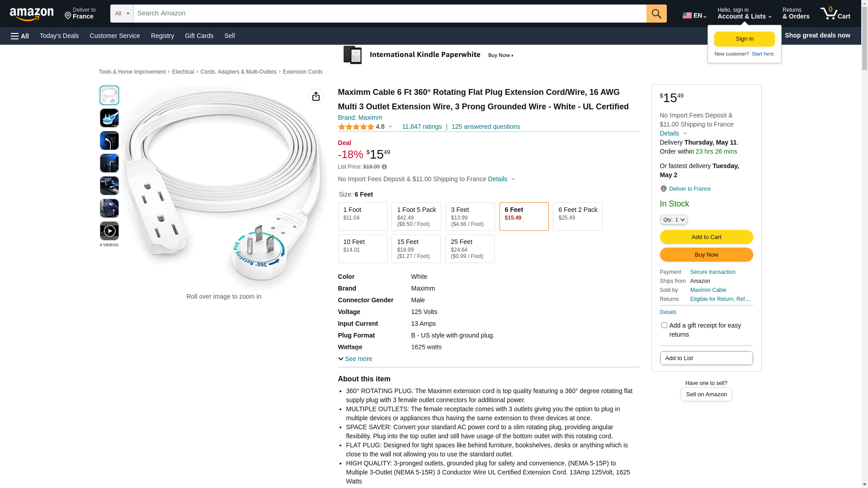This screenshot has width=868, height=488.
Task: Play the 4 videos thumbnail
Action: [x=109, y=231]
